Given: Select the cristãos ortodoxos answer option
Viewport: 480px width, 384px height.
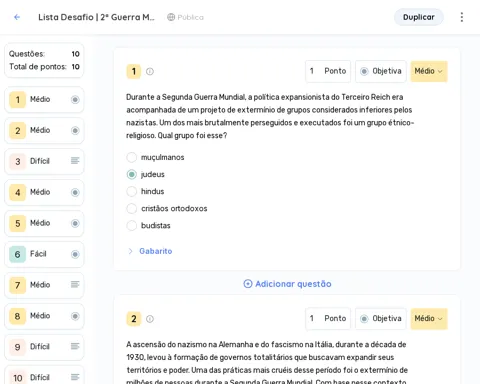Looking at the screenshot, I should point(132,208).
